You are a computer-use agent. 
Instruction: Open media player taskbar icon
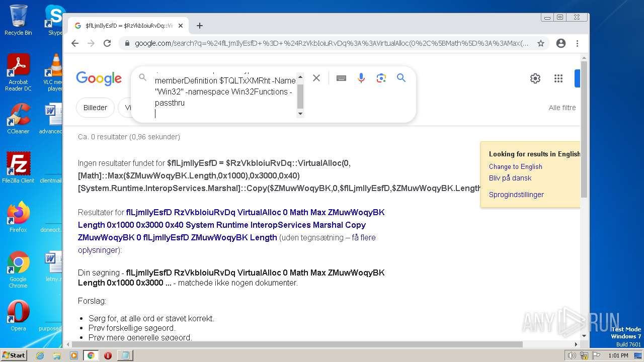pos(74,355)
